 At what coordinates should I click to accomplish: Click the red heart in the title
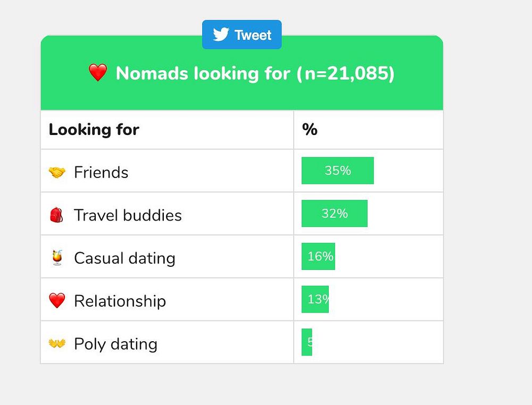[98, 73]
